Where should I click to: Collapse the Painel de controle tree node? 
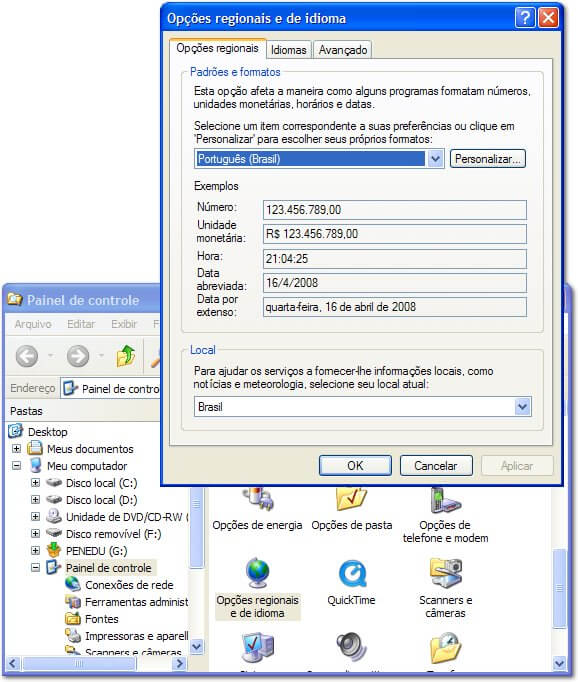pyautogui.click(x=36, y=567)
